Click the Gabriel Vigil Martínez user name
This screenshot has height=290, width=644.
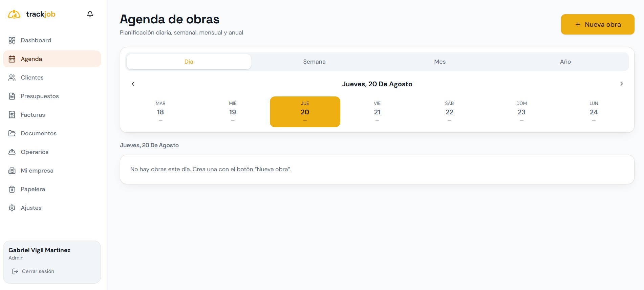(x=39, y=250)
